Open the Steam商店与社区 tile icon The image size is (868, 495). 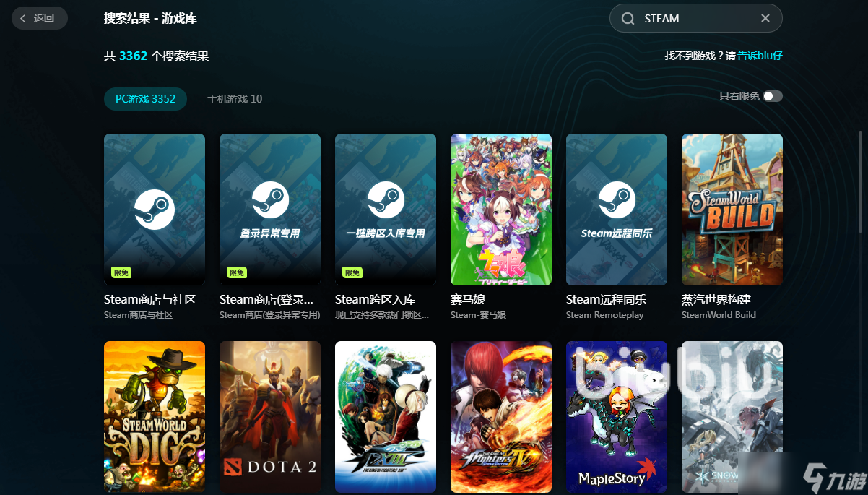(x=155, y=210)
